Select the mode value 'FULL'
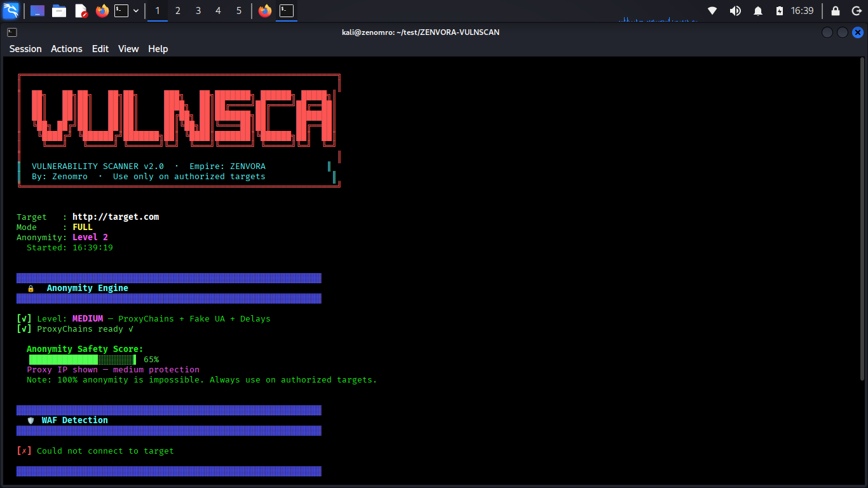868x488 pixels. point(83,227)
